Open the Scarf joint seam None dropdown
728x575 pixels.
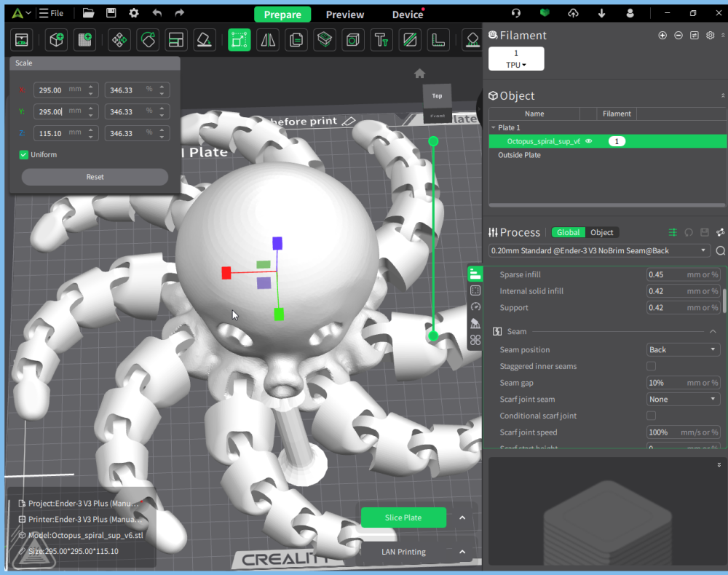click(683, 399)
